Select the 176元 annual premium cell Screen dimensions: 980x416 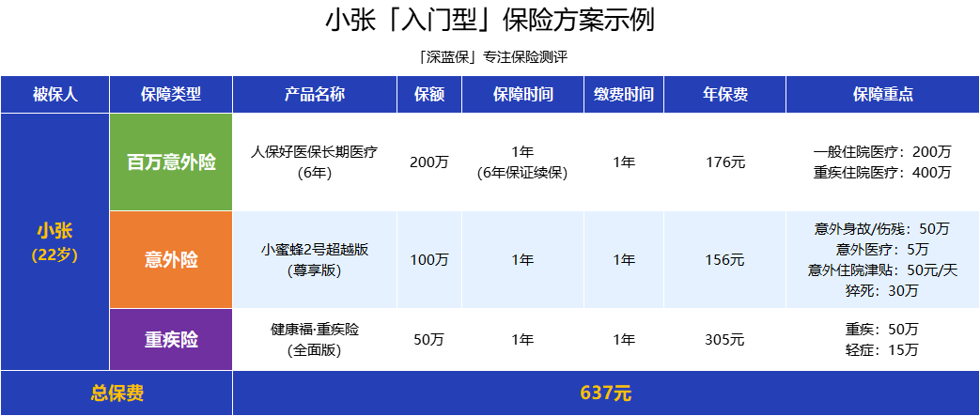pos(724,162)
